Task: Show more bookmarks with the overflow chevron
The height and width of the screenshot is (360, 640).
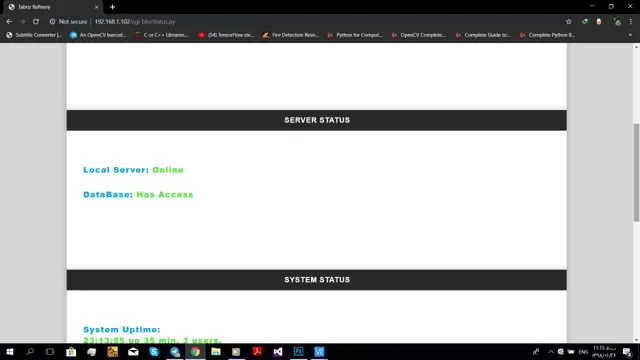Action: [630, 35]
